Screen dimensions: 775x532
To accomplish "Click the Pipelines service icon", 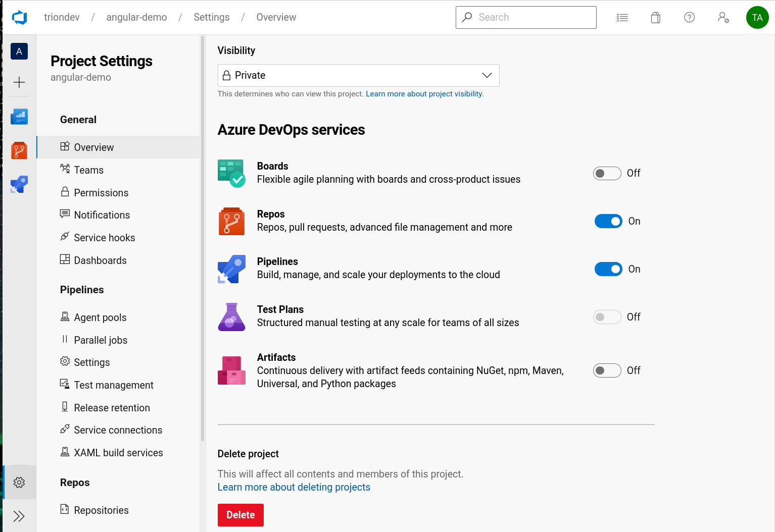I will (231, 269).
